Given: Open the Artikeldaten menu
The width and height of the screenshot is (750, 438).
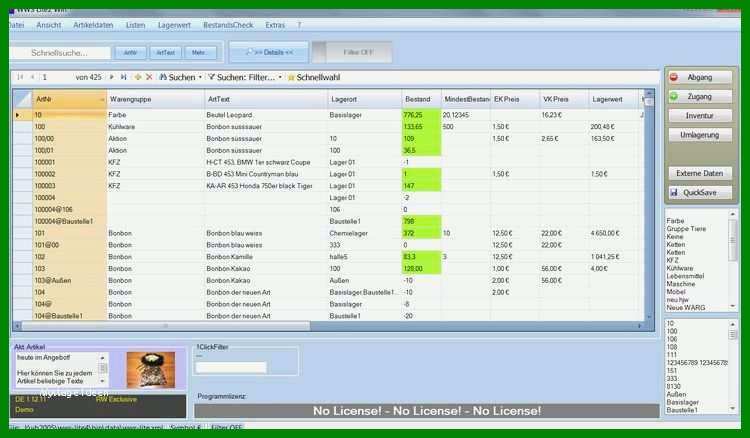Looking at the screenshot, I should click(93, 25).
